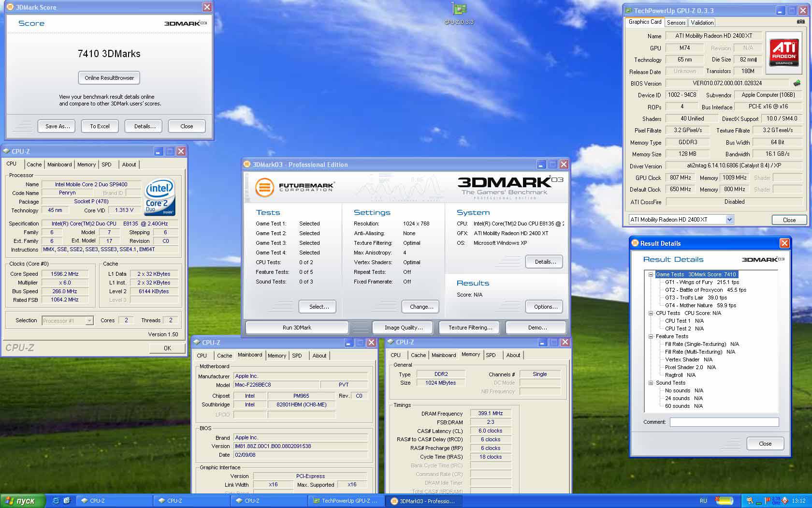Open the Graphics Card tab in GPU-Z
812x508 pixels.
pos(645,22)
